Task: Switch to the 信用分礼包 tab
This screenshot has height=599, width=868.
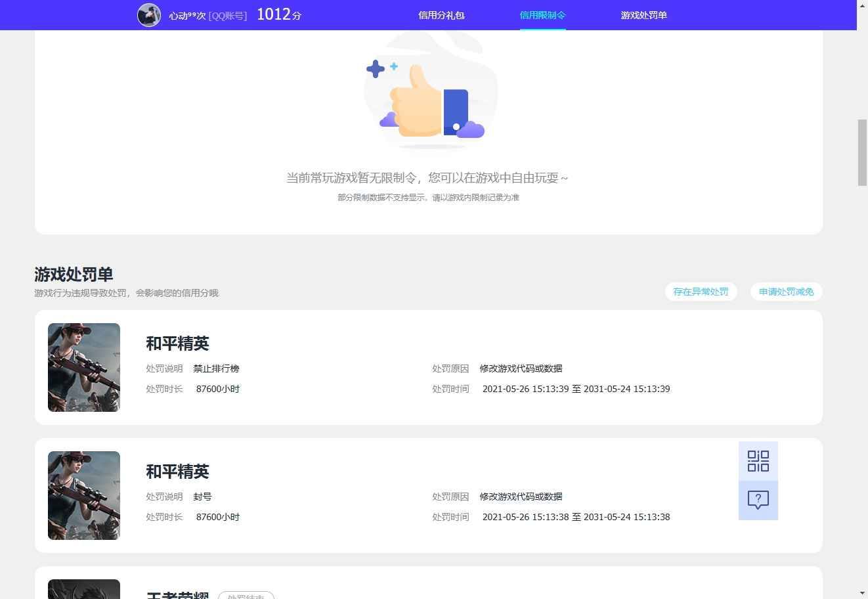Action: 441,15
